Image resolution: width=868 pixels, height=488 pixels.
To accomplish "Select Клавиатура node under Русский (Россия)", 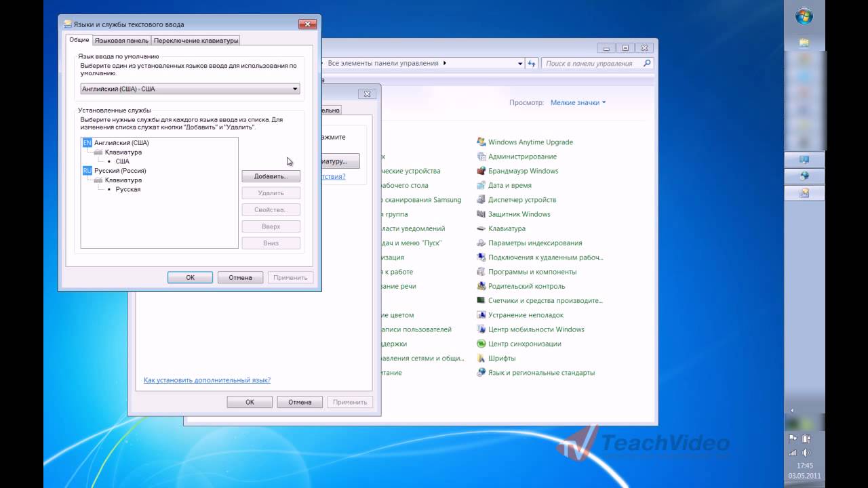I will (123, 180).
